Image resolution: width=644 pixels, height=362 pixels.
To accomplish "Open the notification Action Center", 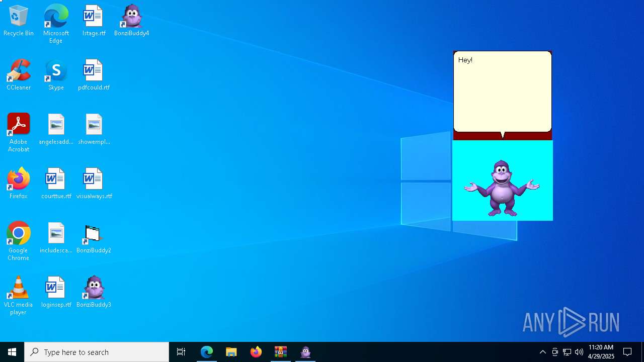I will click(628, 352).
